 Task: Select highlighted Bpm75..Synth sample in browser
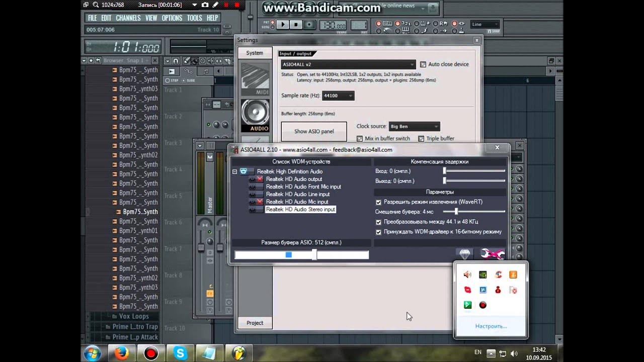(137, 212)
